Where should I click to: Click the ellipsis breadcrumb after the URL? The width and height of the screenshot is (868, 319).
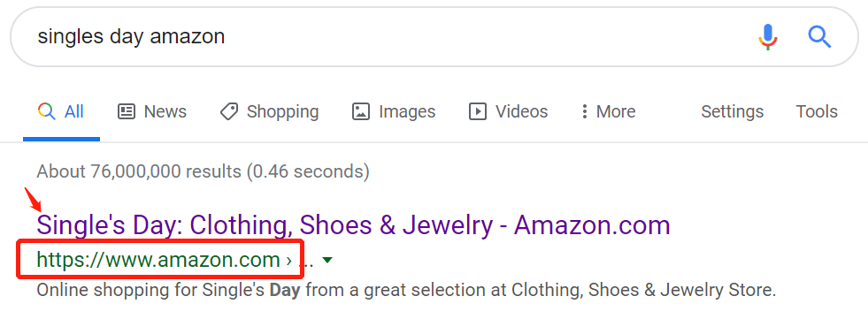tap(306, 261)
